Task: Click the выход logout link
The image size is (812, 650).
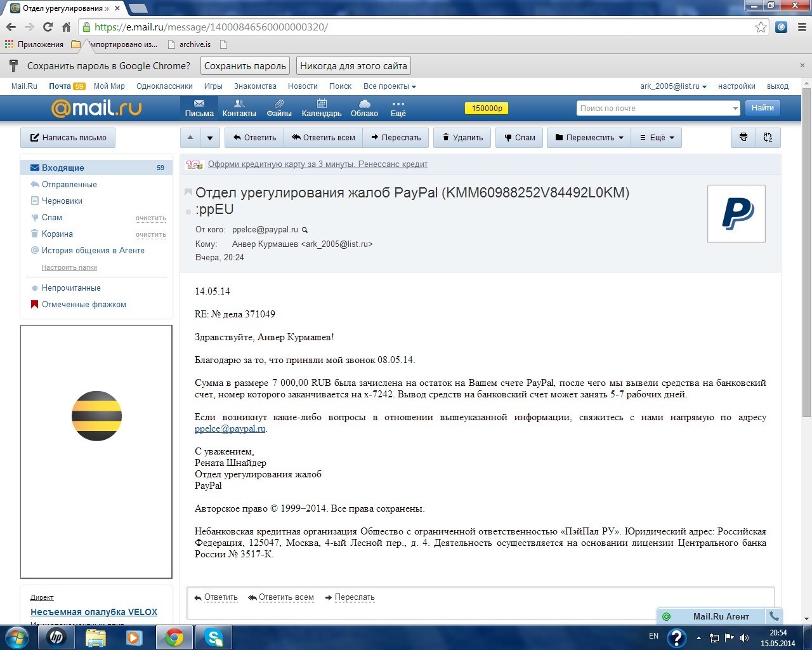Action: coord(778,86)
